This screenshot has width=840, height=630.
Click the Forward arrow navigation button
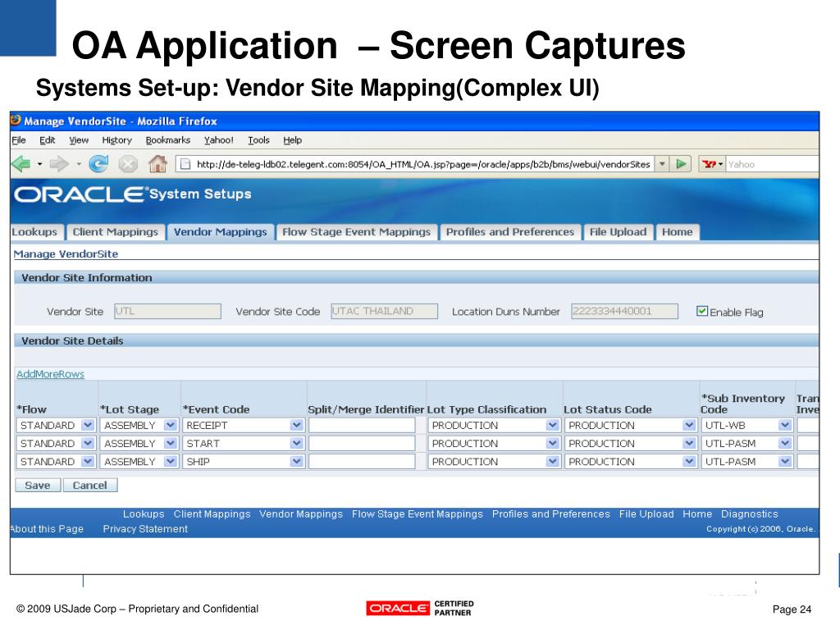[x=59, y=164]
